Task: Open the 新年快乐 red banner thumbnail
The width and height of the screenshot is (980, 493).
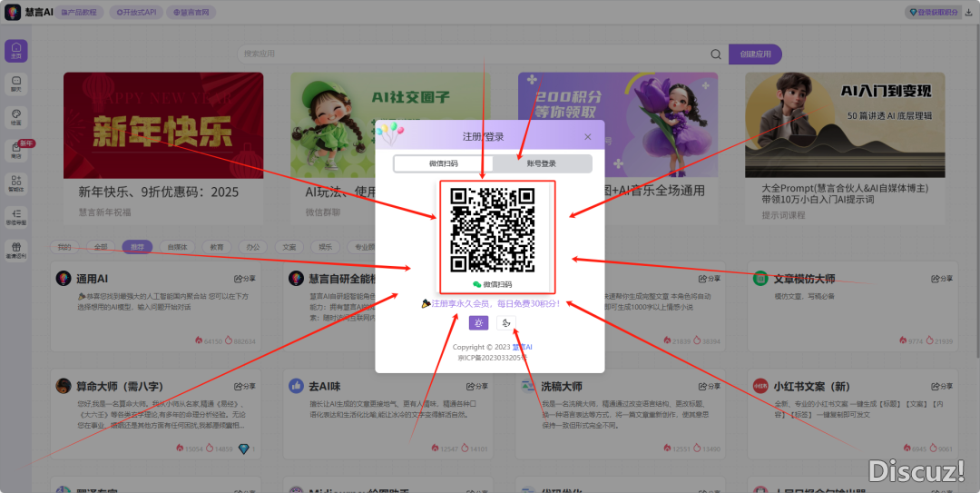Action: (163, 125)
